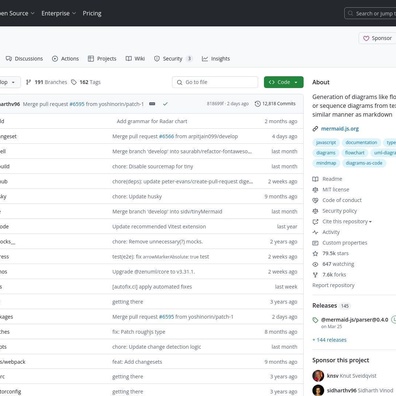Image resolution: width=396 pixels, height=396 pixels.
Task: Click the Readme book icon
Action: pos(315,179)
